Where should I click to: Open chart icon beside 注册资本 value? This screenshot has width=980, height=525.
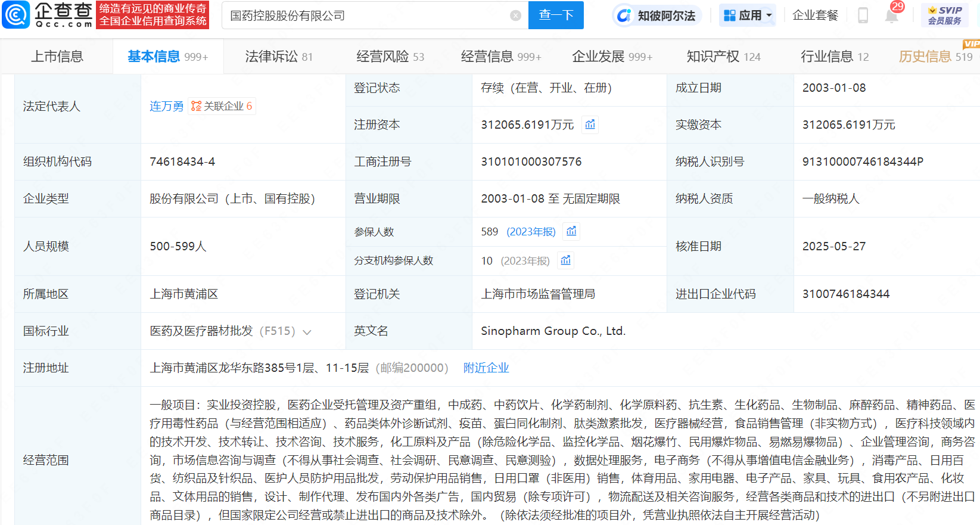point(590,125)
